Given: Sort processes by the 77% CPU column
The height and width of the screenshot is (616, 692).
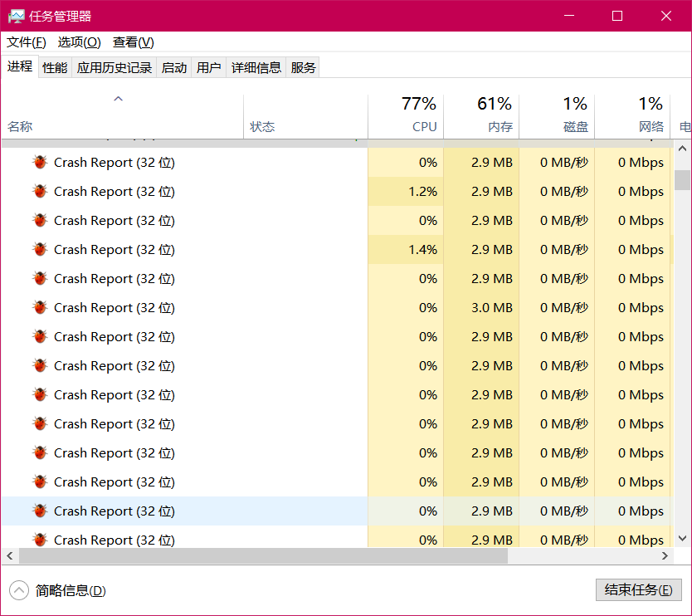Looking at the screenshot, I should pos(406,116).
